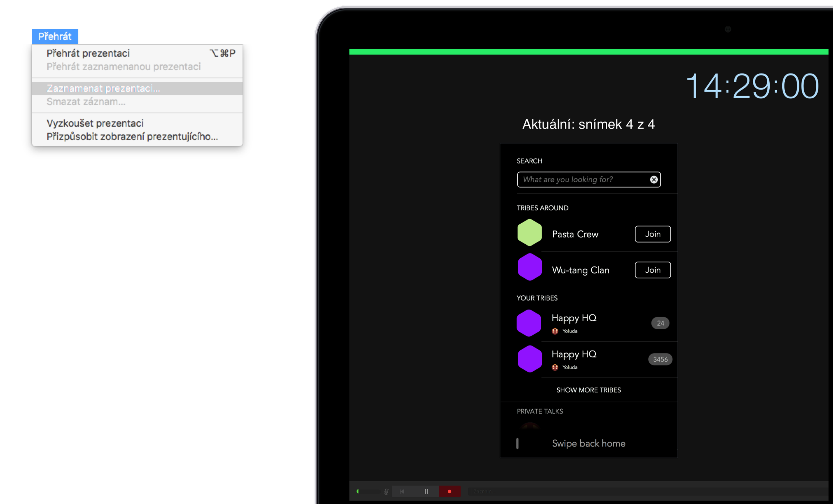
Task: Expand list via Show More Tribes
Action: tap(588, 390)
